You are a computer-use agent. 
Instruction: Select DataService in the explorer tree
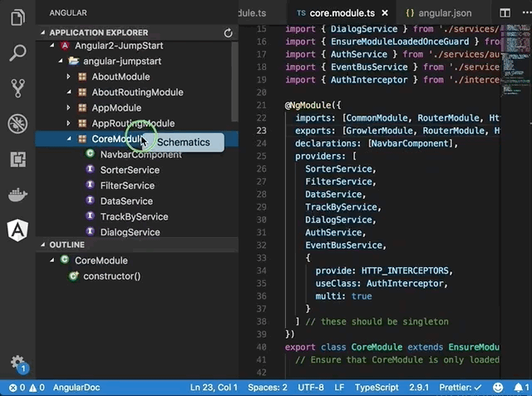126,201
